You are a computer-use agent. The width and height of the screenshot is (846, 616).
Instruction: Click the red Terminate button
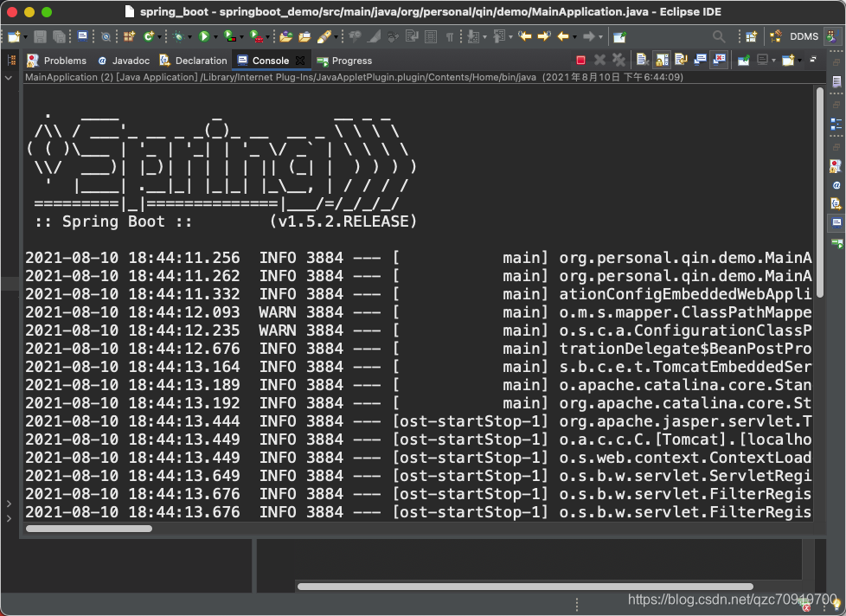point(580,60)
